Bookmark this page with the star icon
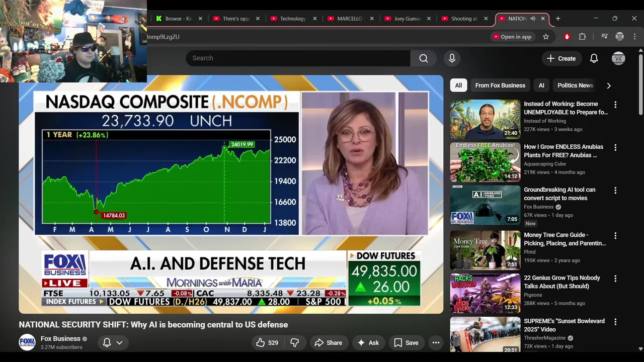Viewport: 644px width, 362px height. [546, 37]
